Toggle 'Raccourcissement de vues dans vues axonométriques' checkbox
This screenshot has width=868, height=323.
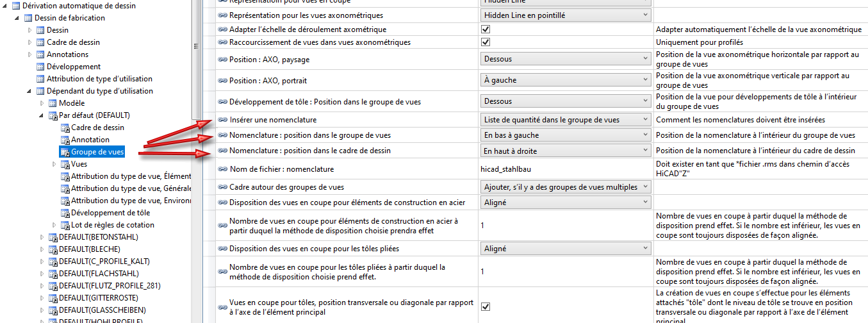coord(486,42)
